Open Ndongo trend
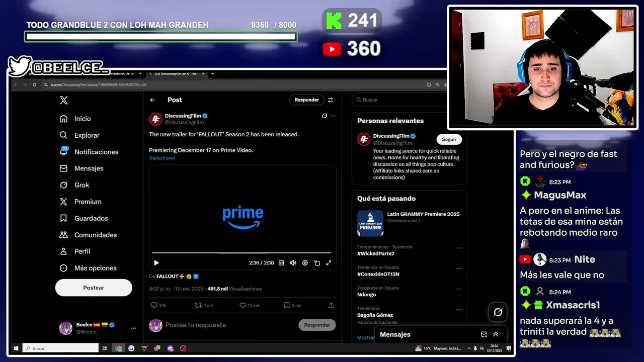The image size is (644, 362). click(x=367, y=295)
